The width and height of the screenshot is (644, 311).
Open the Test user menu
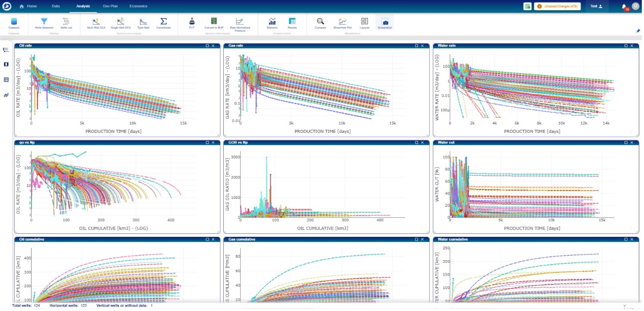tap(596, 6)
